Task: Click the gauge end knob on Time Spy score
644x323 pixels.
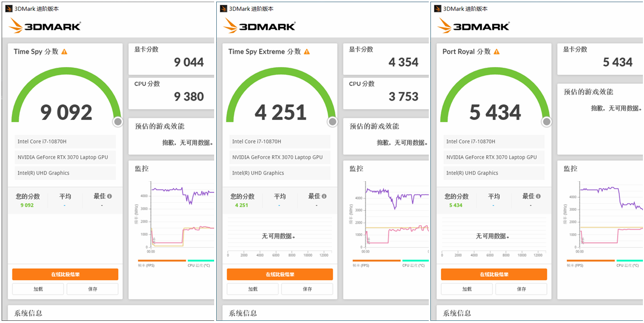Action: pos(118,122)
